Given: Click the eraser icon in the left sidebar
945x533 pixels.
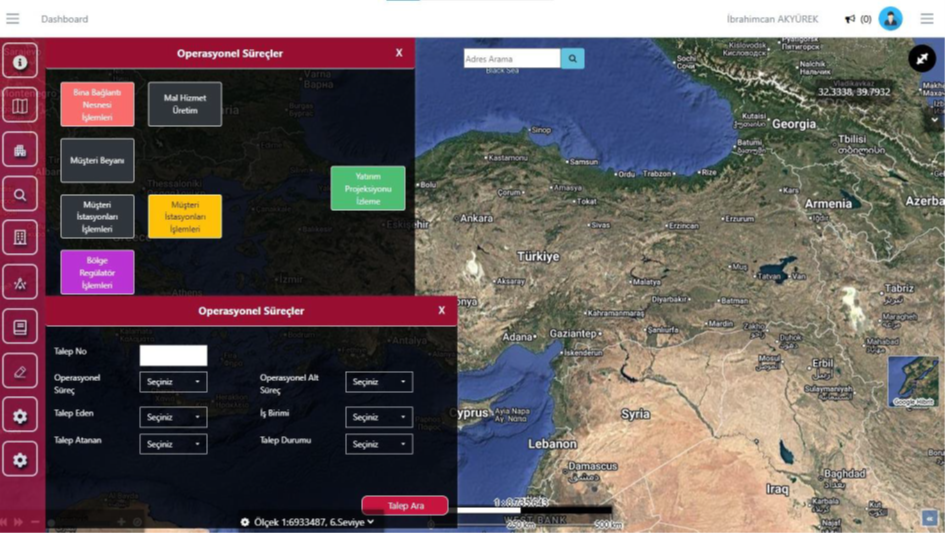Looking at the screenshot, I should coord(19,372).
